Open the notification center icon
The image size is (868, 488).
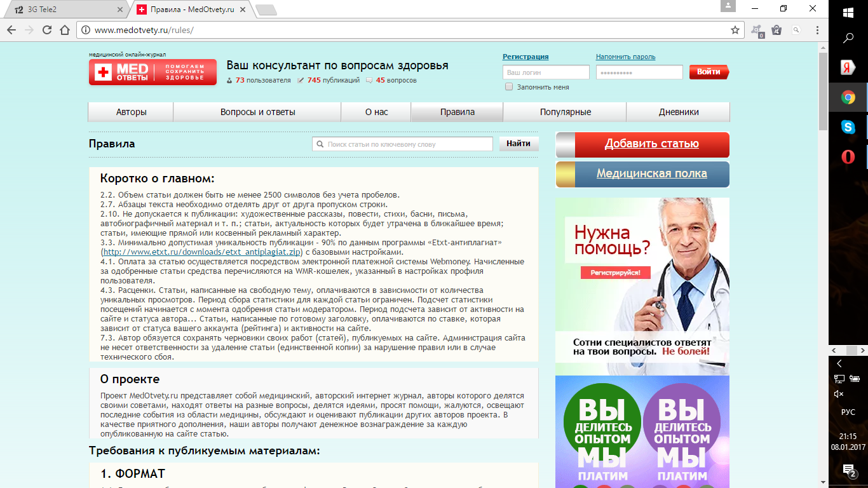[x=848, y=470]
